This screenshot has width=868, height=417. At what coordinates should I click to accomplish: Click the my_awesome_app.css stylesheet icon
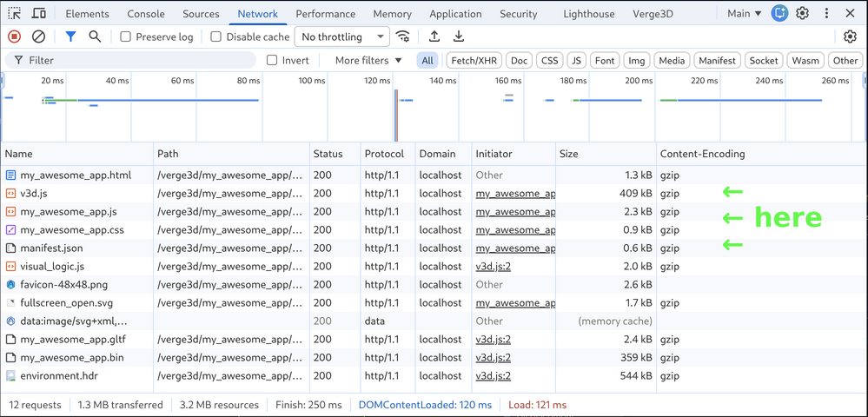click(10, 230)
